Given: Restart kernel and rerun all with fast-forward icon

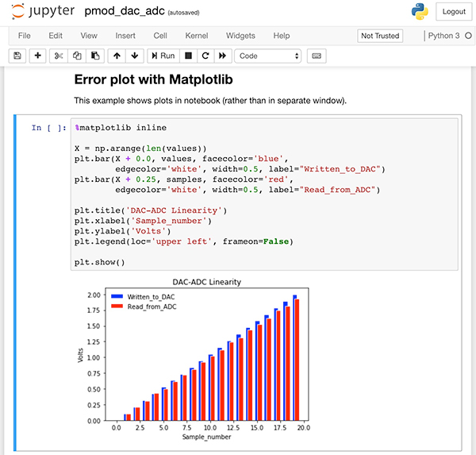Looking at the screenshot, I should (223, 56).
